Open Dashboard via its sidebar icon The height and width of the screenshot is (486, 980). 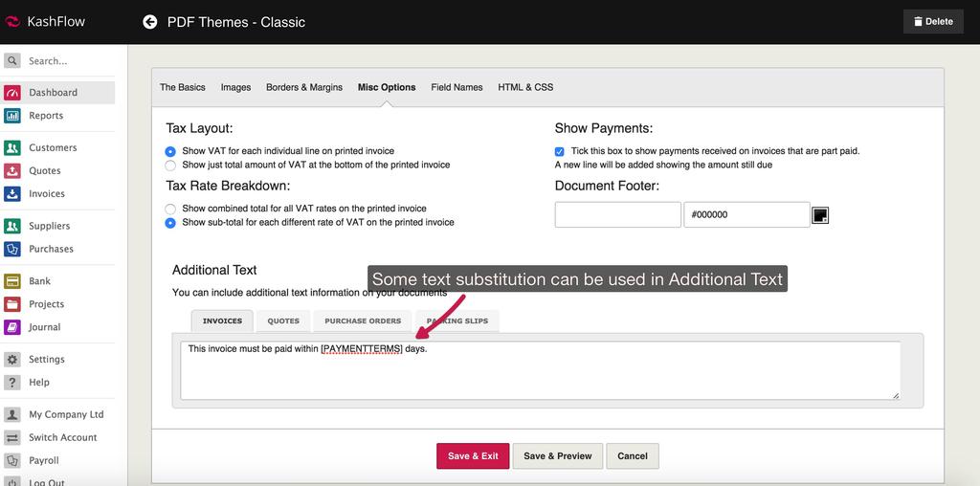click(12, 93)
